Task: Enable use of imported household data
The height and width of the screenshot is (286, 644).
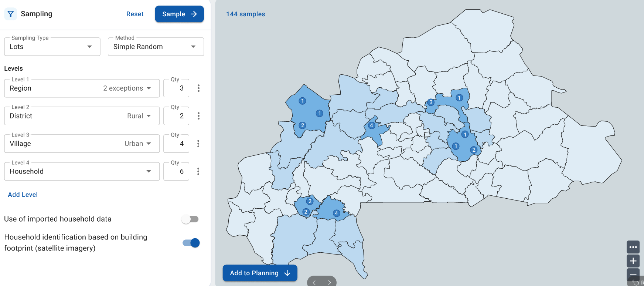Action: (190, 219)
